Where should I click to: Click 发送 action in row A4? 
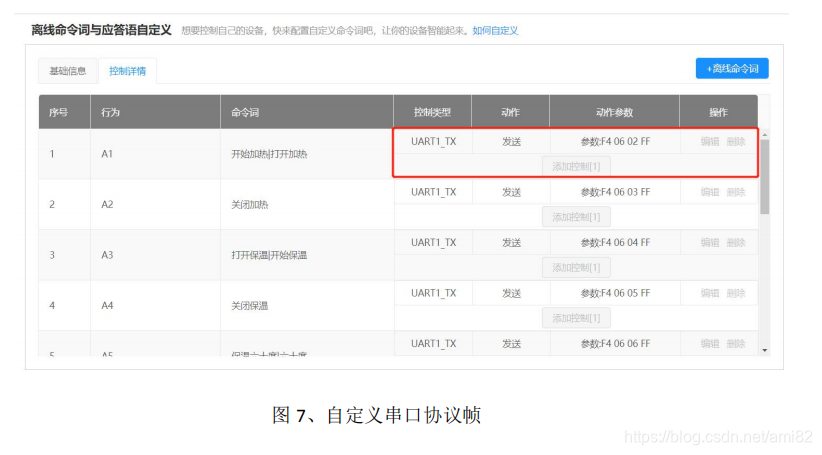(511, 292)
